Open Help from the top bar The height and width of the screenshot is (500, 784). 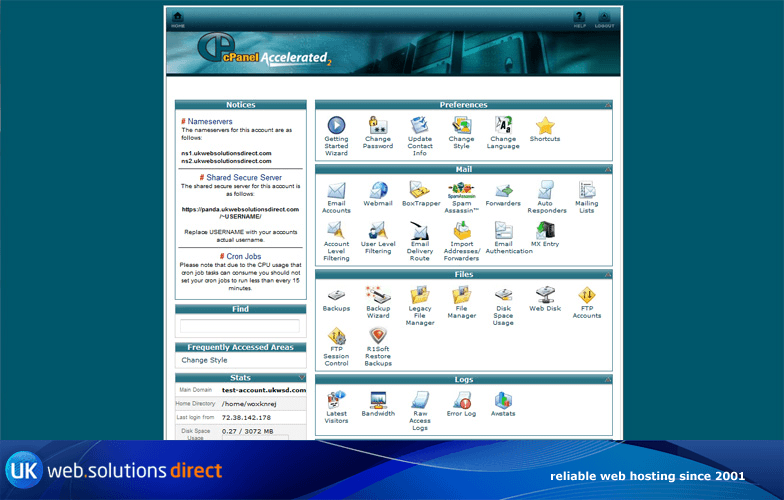(579, 19)
